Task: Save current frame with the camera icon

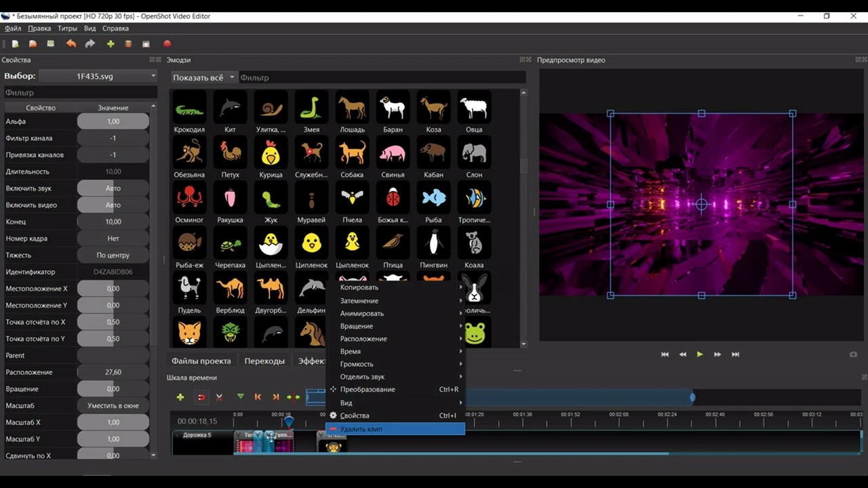Action: (x=854, y=354)
